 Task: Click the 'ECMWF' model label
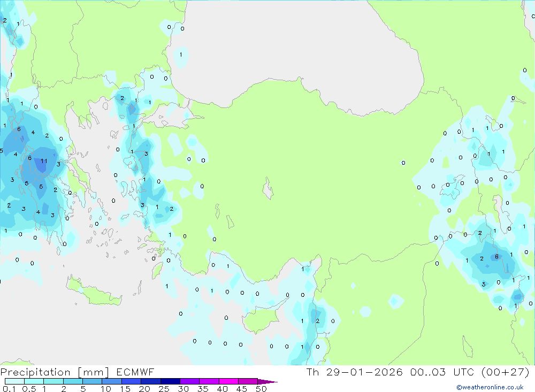click(x=135, y=372)
